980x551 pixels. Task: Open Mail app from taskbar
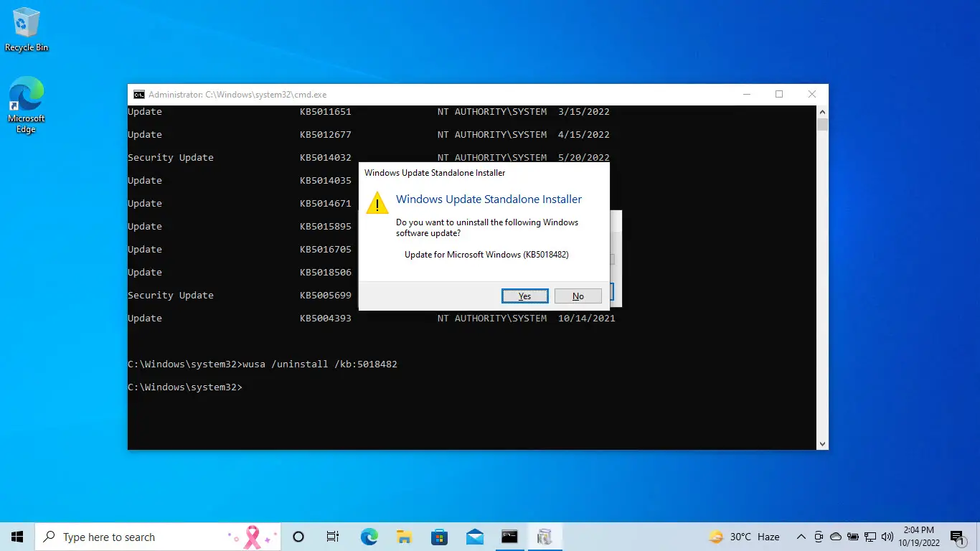coord(474,537)
